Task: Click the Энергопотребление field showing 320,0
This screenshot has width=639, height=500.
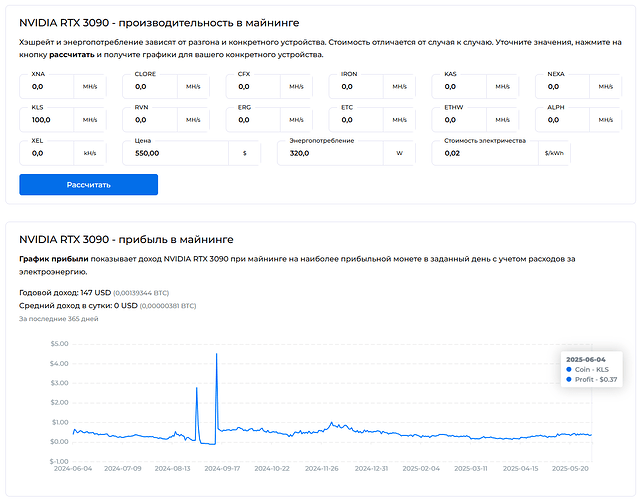Action: [330, 153]
